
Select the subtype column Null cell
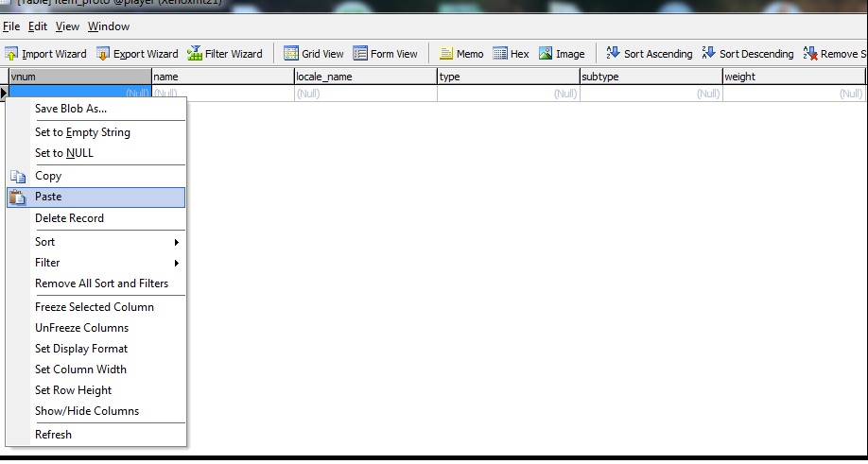coord(651,94)
